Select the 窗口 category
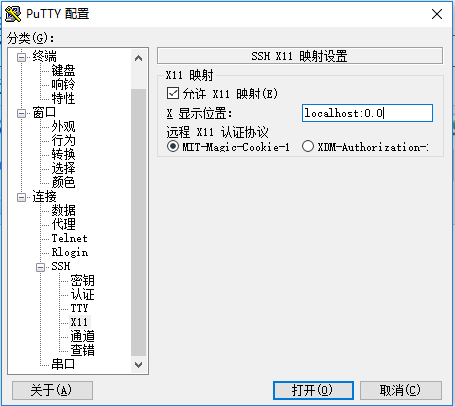This screenshot has height=406, width=455. pos(44,113)
